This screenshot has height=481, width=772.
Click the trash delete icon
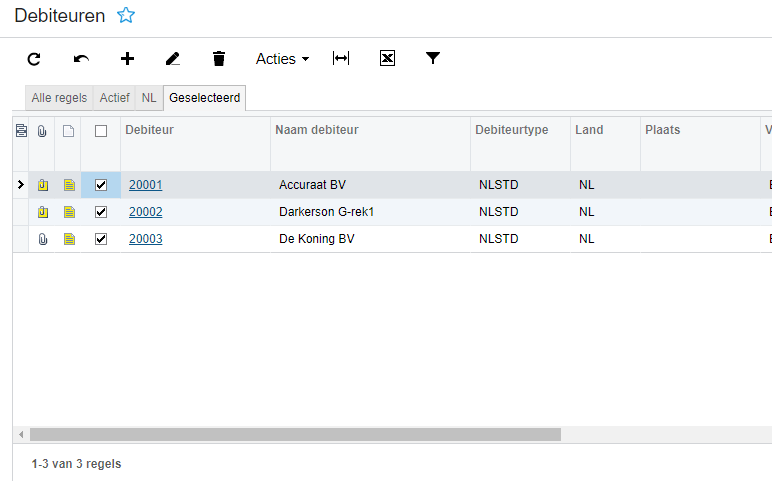click(x=219, y=59)
